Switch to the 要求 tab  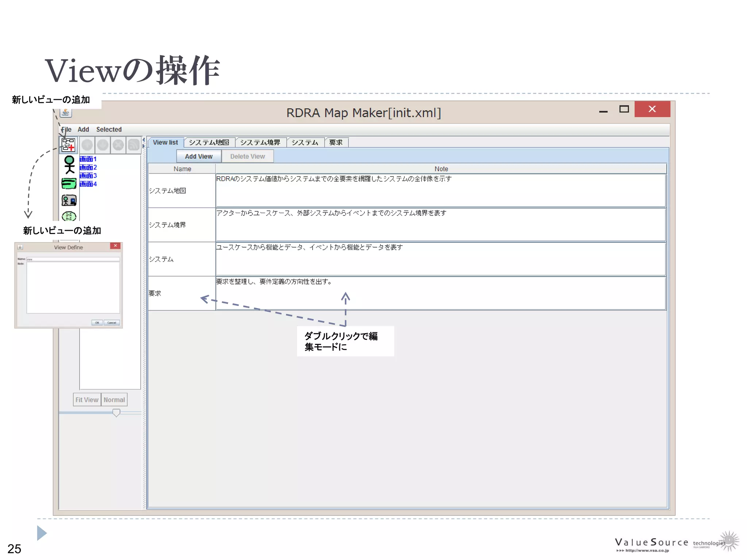tap(336, 143)
